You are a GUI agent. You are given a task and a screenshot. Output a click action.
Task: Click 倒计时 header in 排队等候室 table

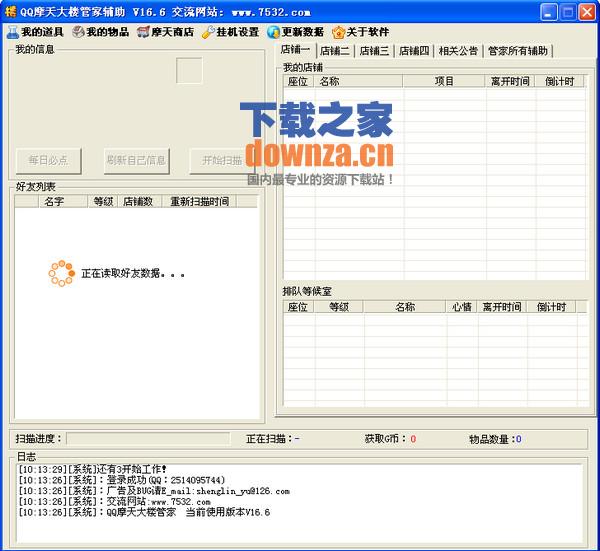click(551, 307)
